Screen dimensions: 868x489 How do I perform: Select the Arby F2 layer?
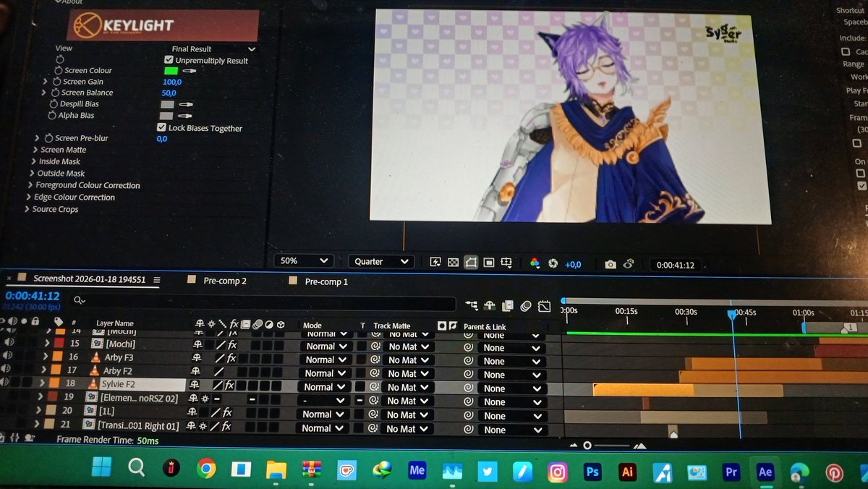click(x=119, y=370)
